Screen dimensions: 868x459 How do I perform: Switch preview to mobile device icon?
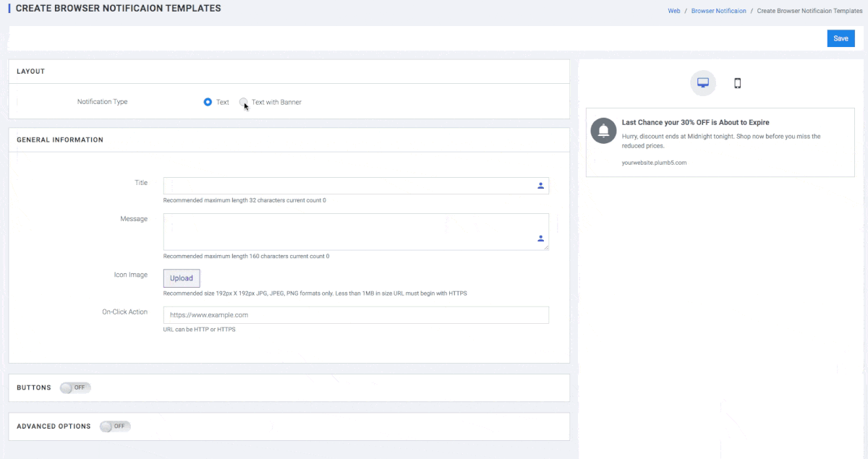(738, 83)
